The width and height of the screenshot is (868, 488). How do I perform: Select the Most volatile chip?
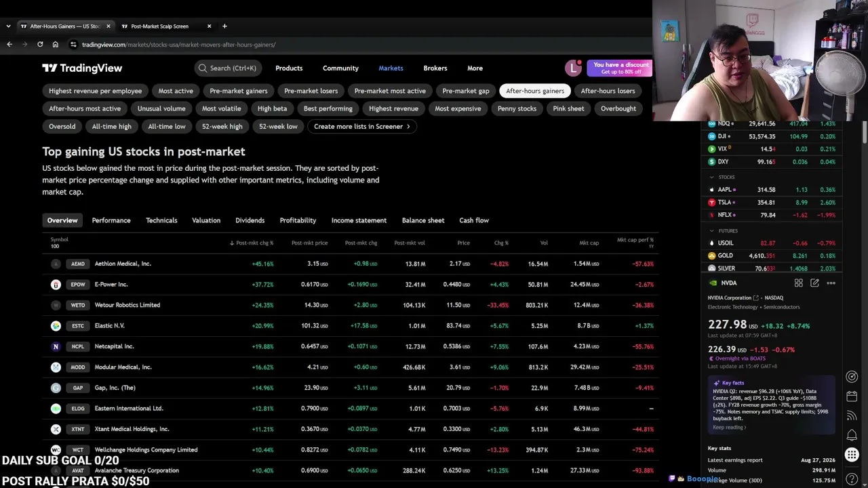pos(221,108)
